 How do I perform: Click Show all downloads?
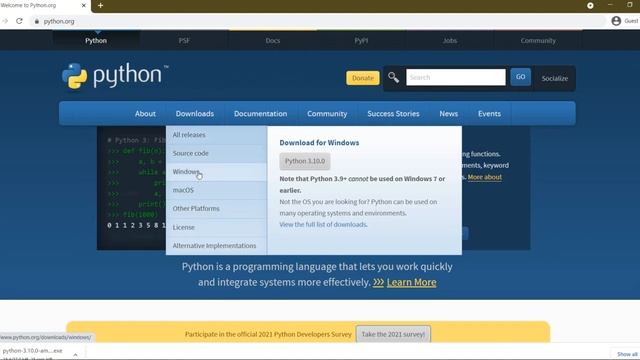627,354
